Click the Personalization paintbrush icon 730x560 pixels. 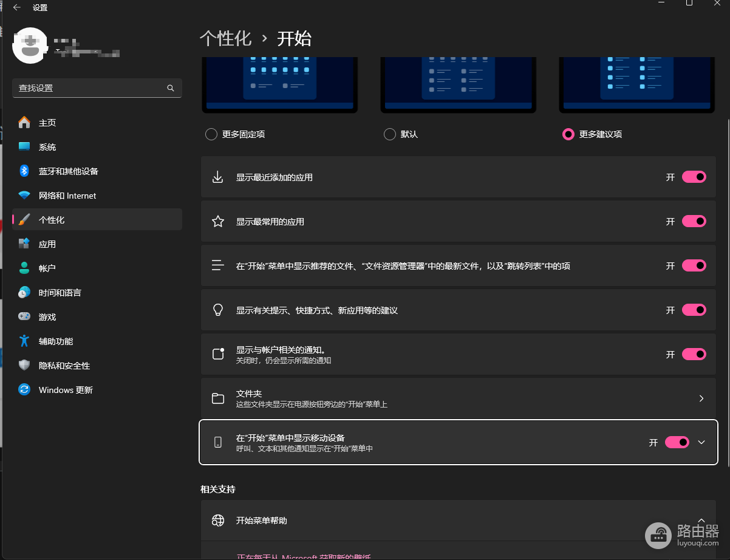coord(24,220)
